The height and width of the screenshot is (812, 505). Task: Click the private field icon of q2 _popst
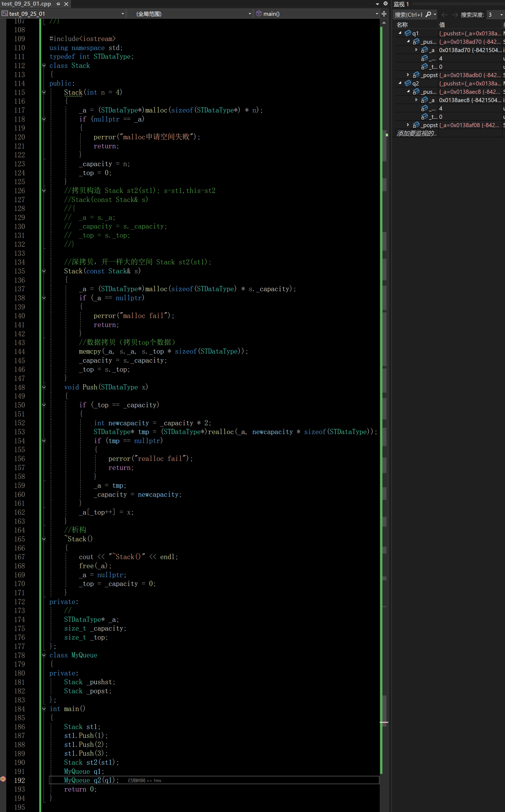click(x=416, y=125)
